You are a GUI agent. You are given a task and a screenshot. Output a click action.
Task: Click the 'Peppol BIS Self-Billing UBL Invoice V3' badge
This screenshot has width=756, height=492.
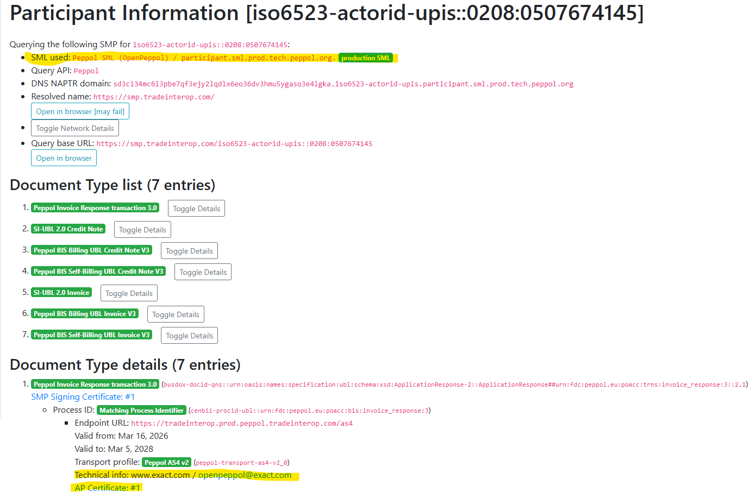92,335
